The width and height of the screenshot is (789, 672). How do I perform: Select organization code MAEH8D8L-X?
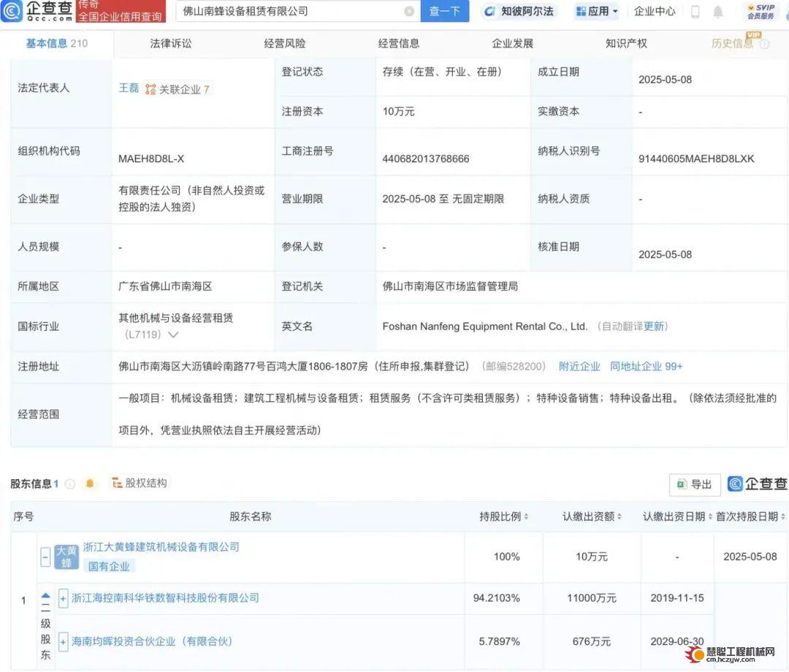pyautogui.click(x=151, y=159)
